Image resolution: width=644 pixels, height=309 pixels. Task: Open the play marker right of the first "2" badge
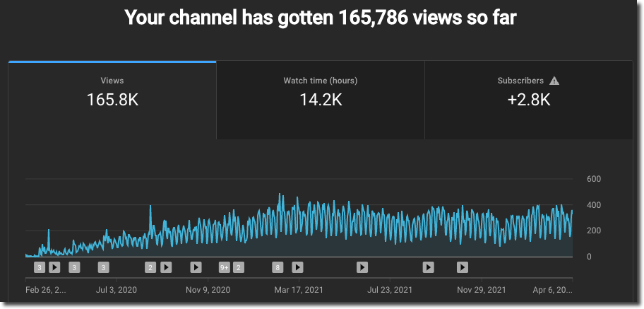point(165,267)
